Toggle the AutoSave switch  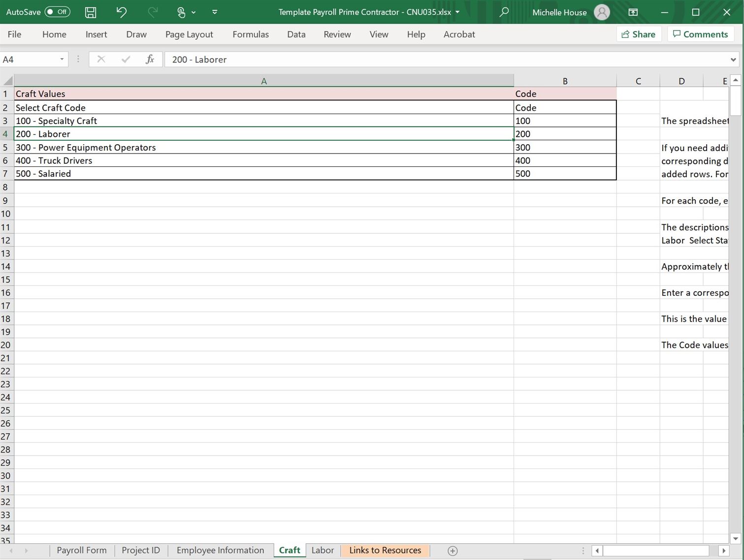[57, 12]
